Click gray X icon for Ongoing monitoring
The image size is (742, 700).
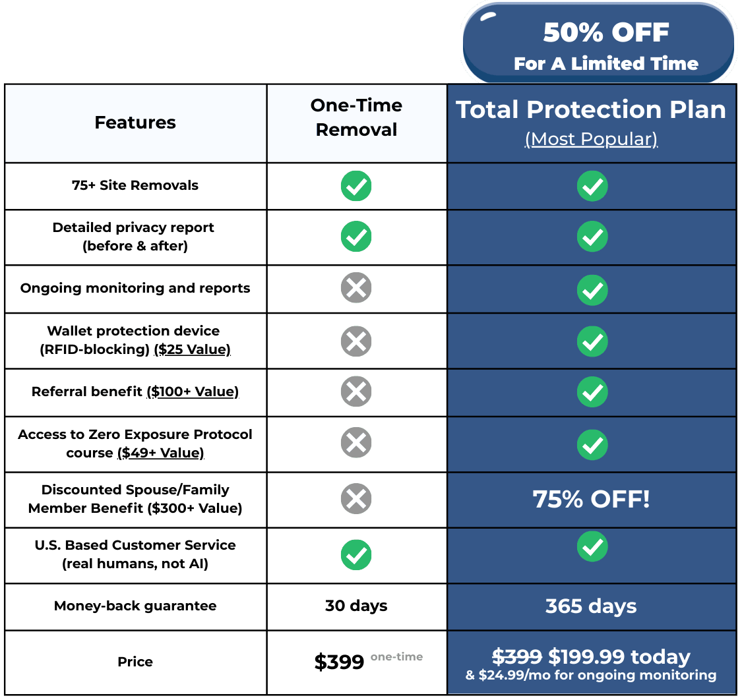(356, 289)
